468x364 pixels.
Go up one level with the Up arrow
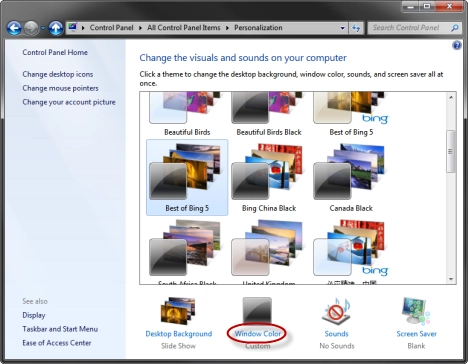pyautogui.click(x=56, y=28)
